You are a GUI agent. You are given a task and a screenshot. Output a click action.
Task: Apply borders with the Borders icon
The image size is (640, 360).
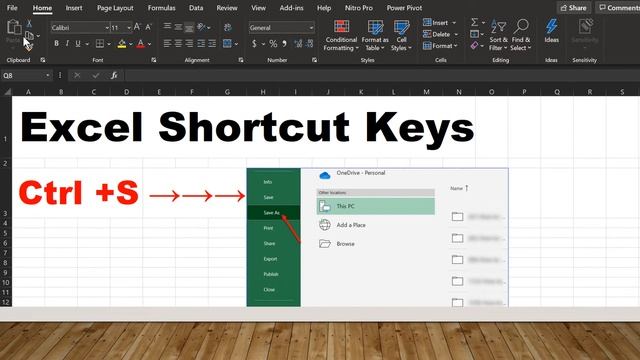[x=100, y=43]
